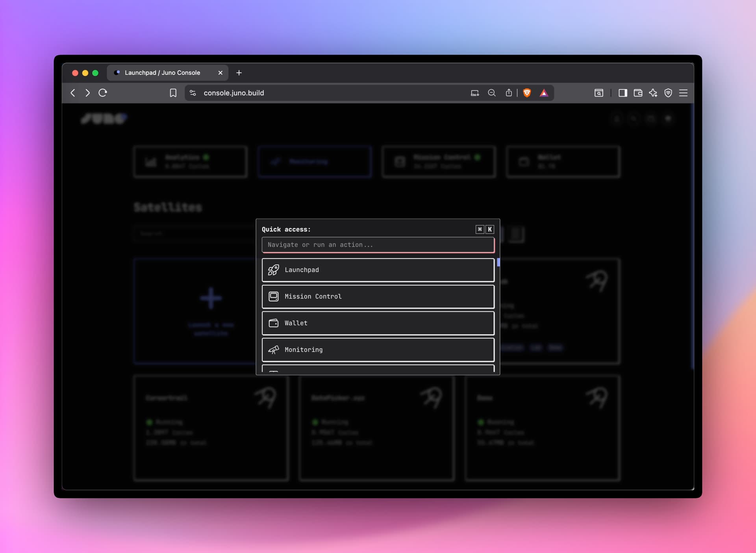Click the Leo AI sparkle icon
The height and width of the screenshot is (553, 756).
653,93
